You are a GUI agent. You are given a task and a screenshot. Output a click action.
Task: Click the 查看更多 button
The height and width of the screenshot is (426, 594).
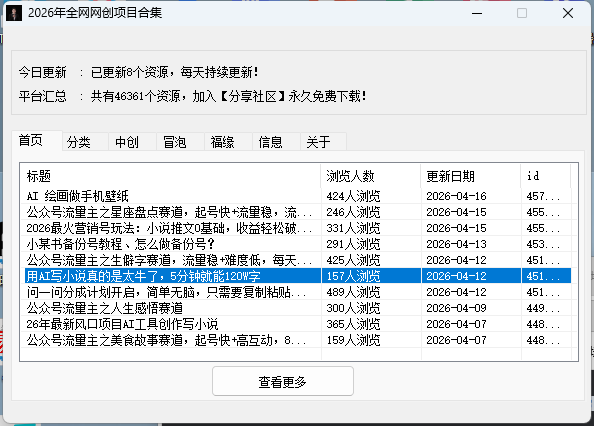[x=283, y=381]
